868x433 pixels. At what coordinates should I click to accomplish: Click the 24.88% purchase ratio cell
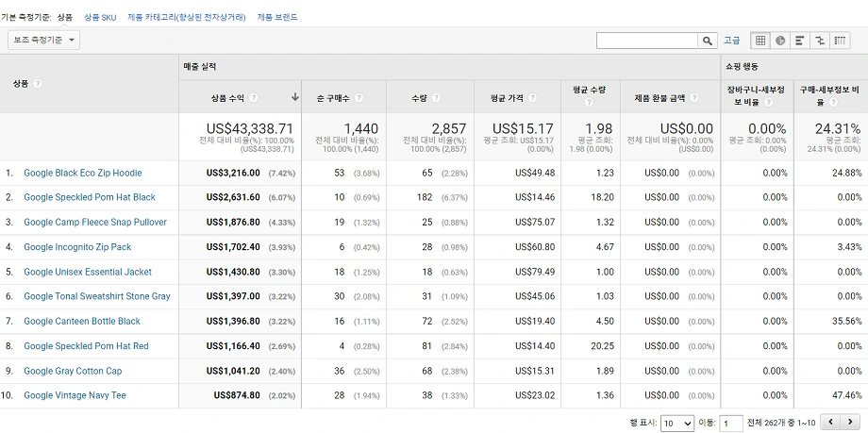point(847,173)
